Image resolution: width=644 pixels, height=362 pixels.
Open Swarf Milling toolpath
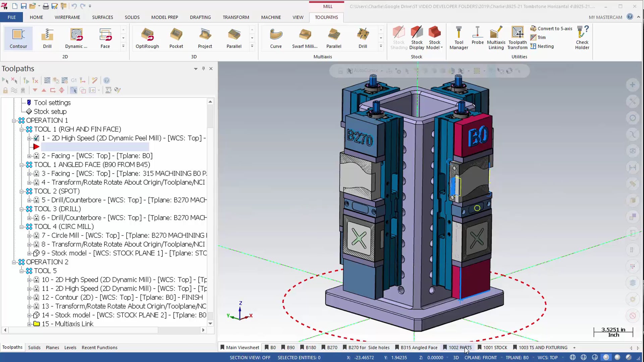click(x=305, y=38)
